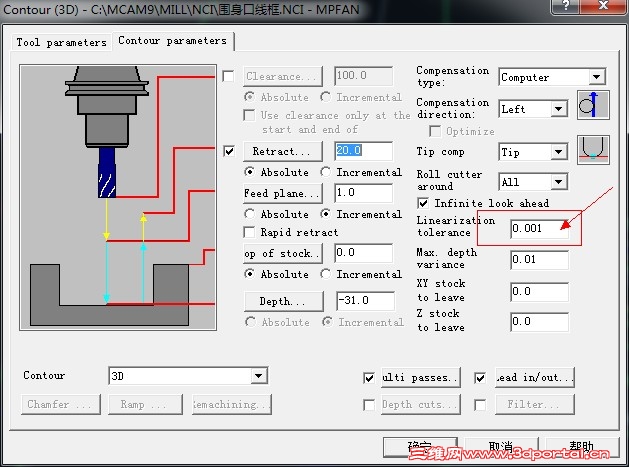Click the tip compensation illustration icon

pos(593,150)
